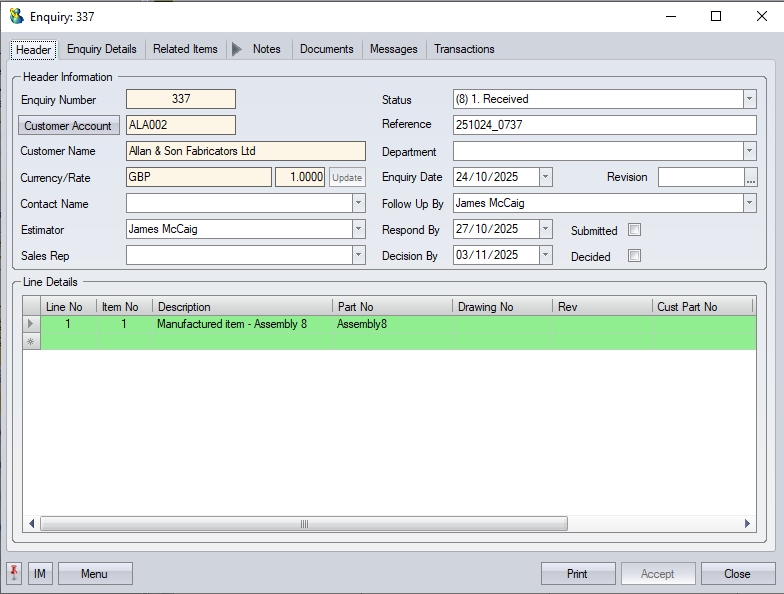Click the play arrow icon before Notes

coord(237,49)
